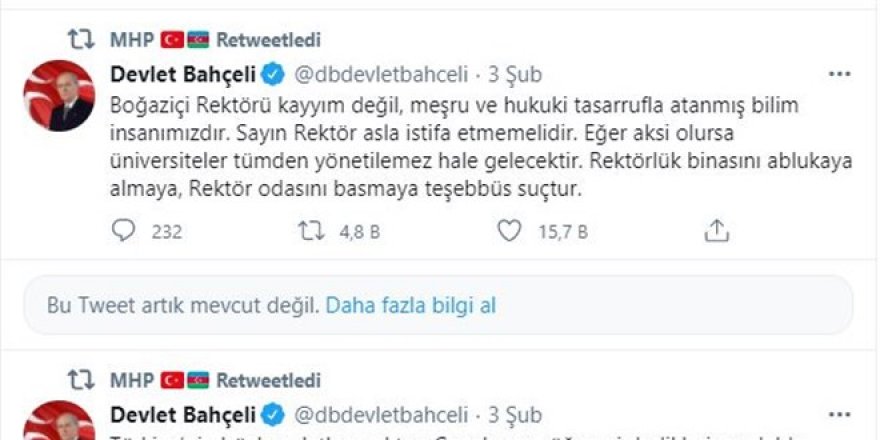Click the verified badge on the bottom tweet
The image size is (880, 440).
pyautogui.click(x=272, y=414)
